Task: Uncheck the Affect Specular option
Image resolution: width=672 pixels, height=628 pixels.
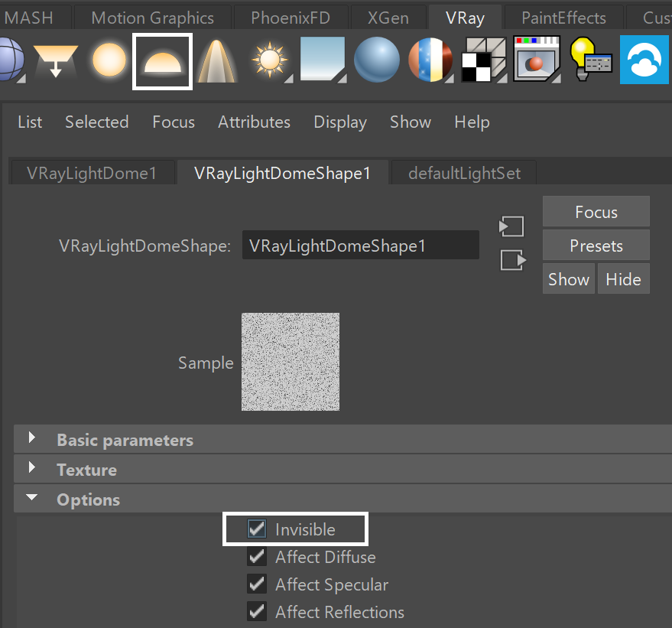Action: (257, 584)
